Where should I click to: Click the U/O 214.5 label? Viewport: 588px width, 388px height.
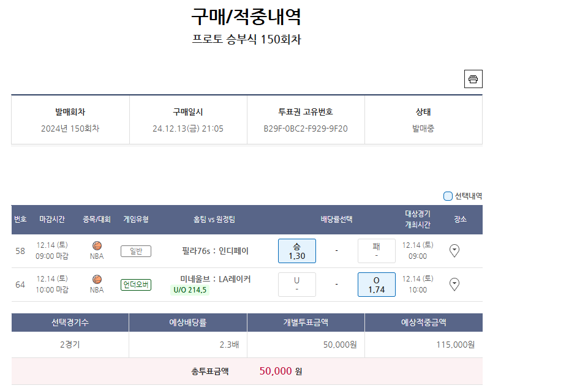pos(190,290)
